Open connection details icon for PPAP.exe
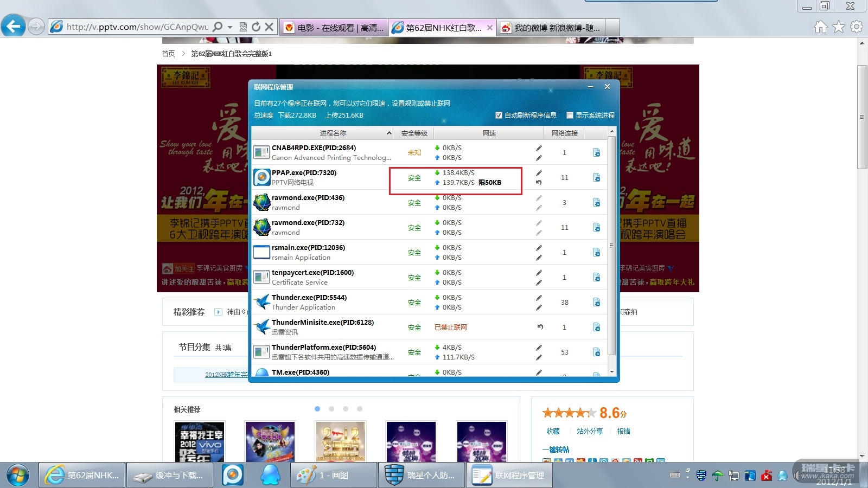Screen dimensions: 868x488 coord(596,177)
